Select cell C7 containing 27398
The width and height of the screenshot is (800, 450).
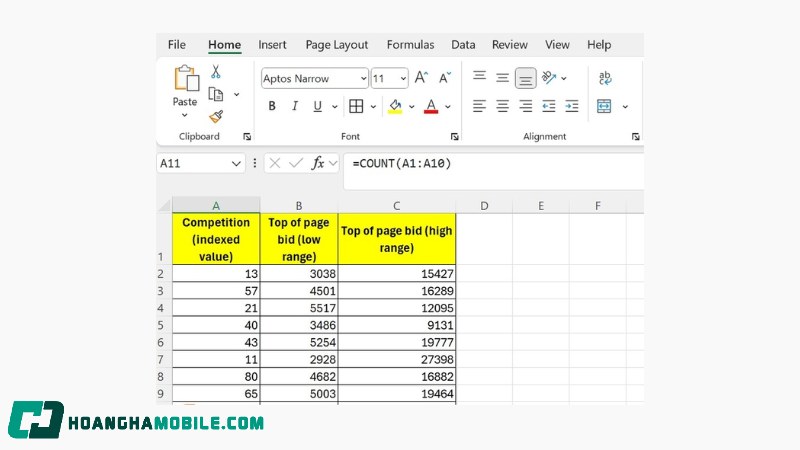[x=397, y=358]
